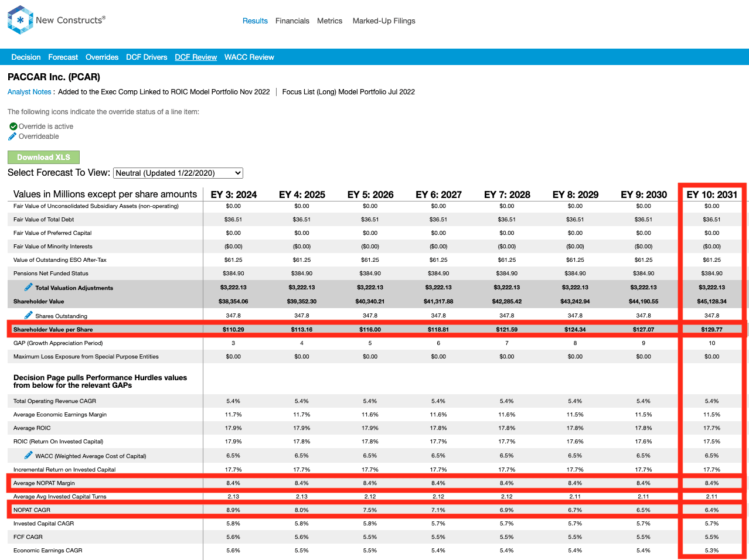The width and height of the screenshot is (749, 560).
Task: Click the pencil icon beside Shares Outstanding
Action: point(28,315)
